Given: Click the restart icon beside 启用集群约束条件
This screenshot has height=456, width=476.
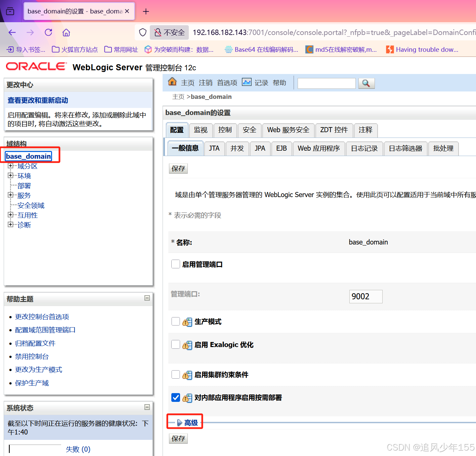Looking at the screenshot, I should [x=187, y=375].
